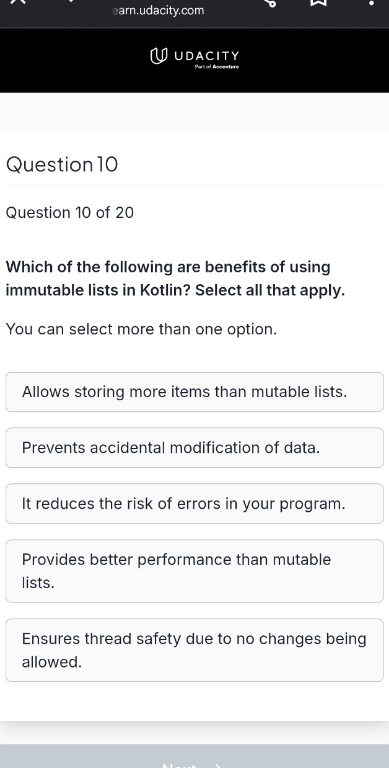Choose 'Provides better performance than mutable lists'

point(194,571)
